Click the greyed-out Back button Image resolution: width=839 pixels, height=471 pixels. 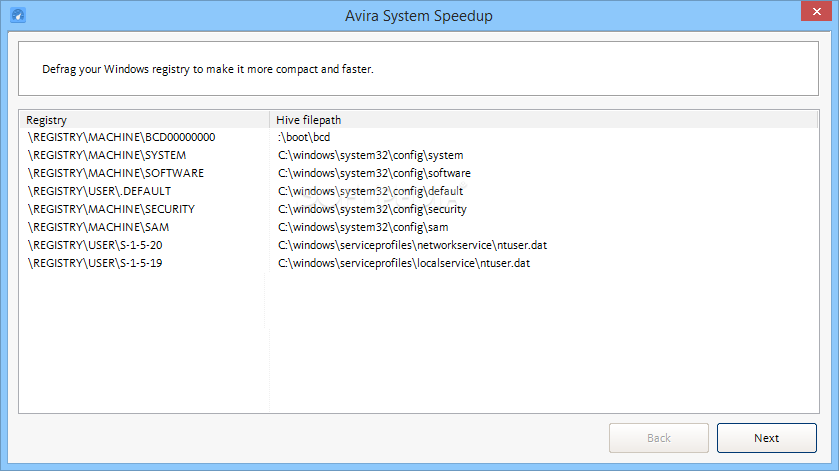(659, 438)
